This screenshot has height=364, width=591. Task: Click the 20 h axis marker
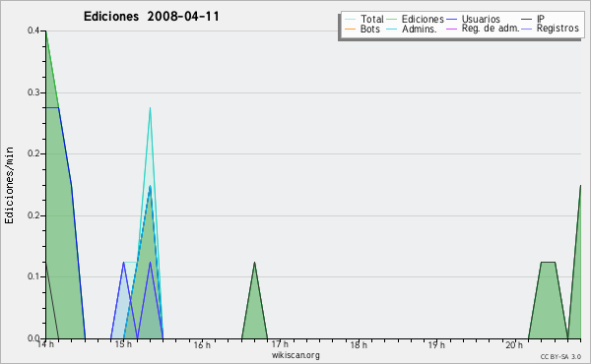click(x=514, y=345)
